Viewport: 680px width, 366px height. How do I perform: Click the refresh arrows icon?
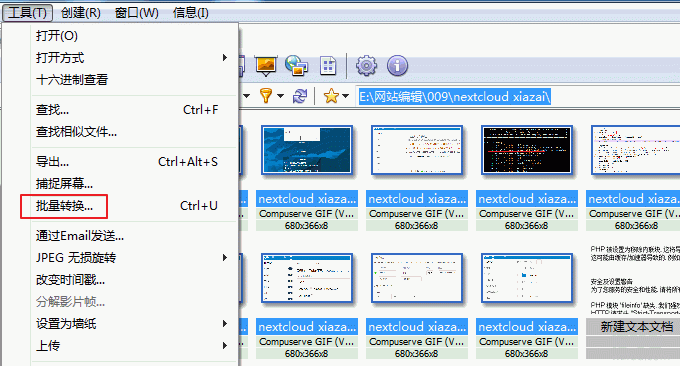pos(300,96)
